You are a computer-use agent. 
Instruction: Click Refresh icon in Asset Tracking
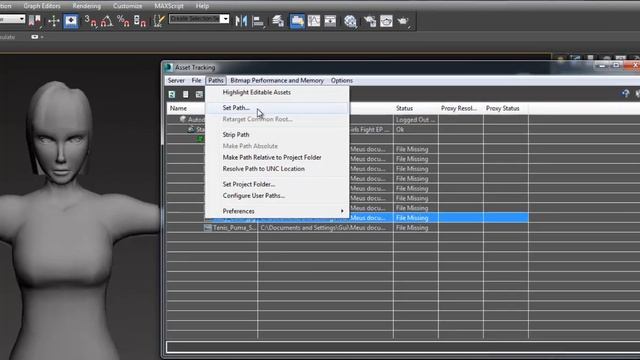point(172,94)
